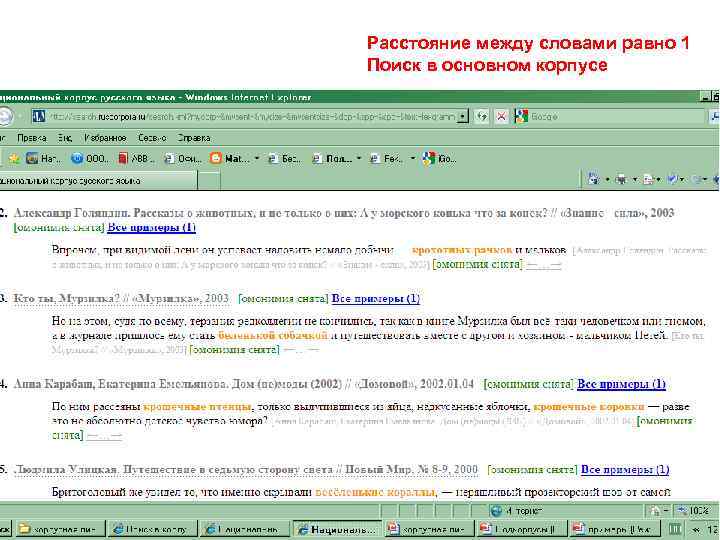Image resolution: width=720 pixels, height=540 pixels.
Task: Open the Вид menu
Action: [65, 138]
